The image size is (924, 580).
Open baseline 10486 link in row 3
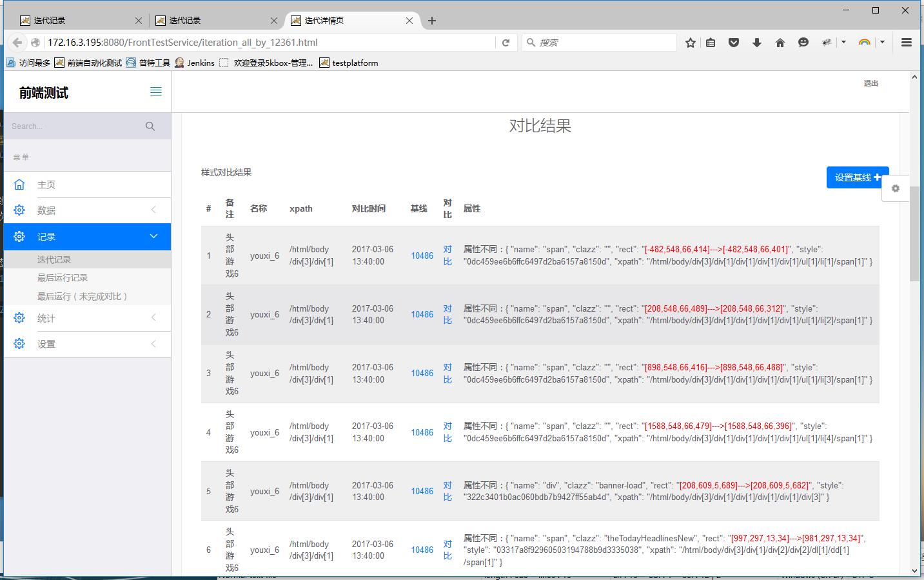tap(422, 373)
